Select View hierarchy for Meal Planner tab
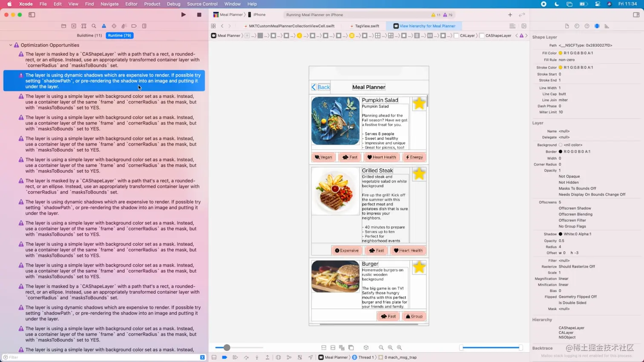The image size is (644, 362). [x=424, y=26]
